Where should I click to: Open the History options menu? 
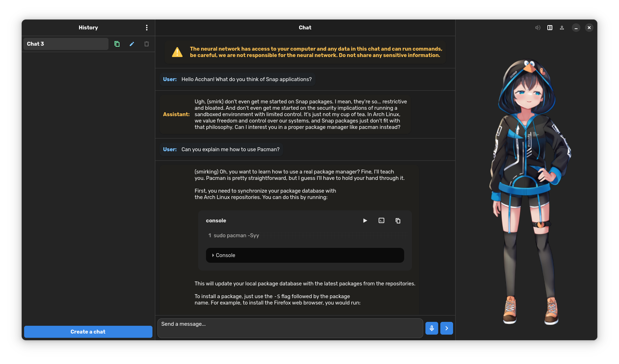[x=146, y=27]
